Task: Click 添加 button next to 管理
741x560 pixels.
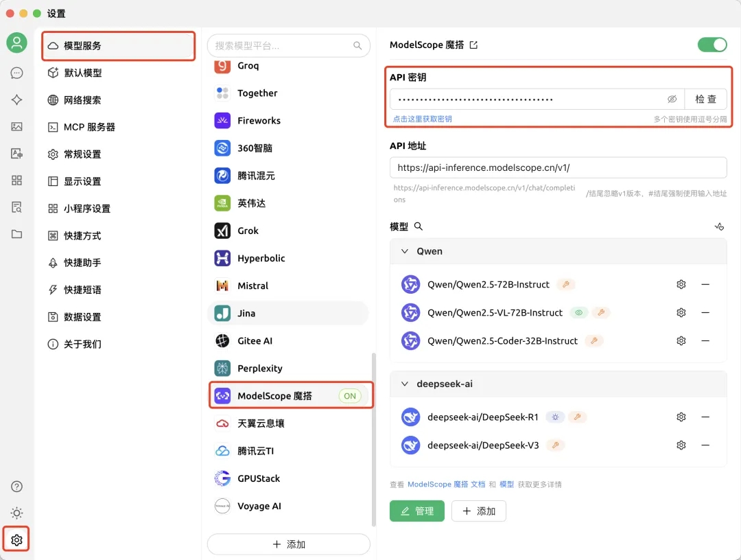Action: click(x=479, y=511)
